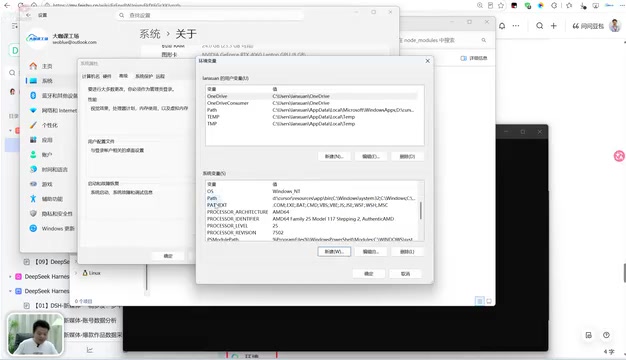Viewport: 626px width, 360px height.
Task: Open Windows Update in Settings sidebar
Action: tap(52, 228)
